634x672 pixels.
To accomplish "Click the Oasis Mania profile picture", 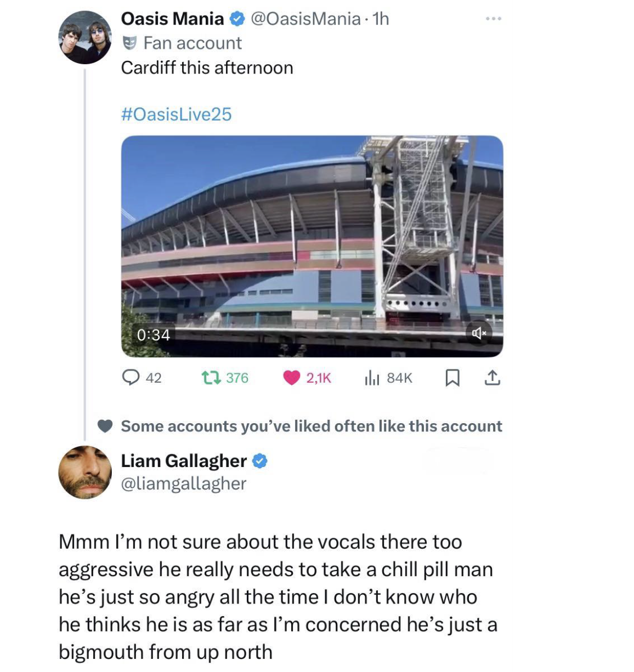I will [x=85, y=38].
